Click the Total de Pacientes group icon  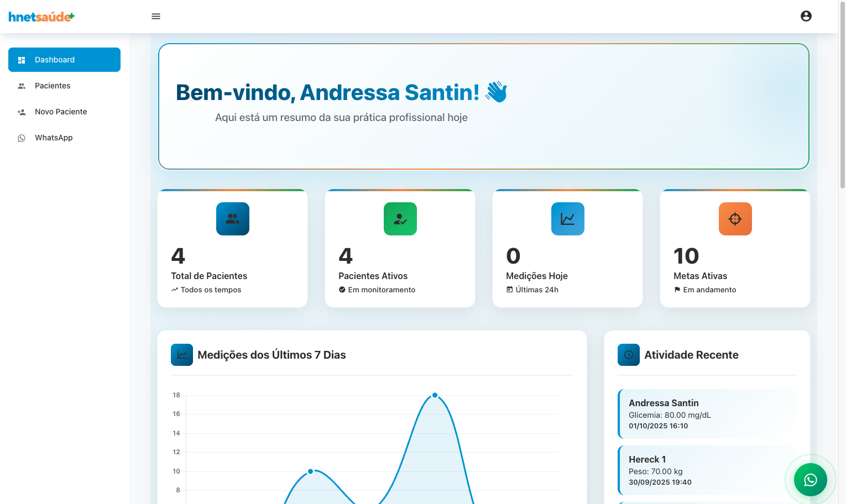[232, 219]
